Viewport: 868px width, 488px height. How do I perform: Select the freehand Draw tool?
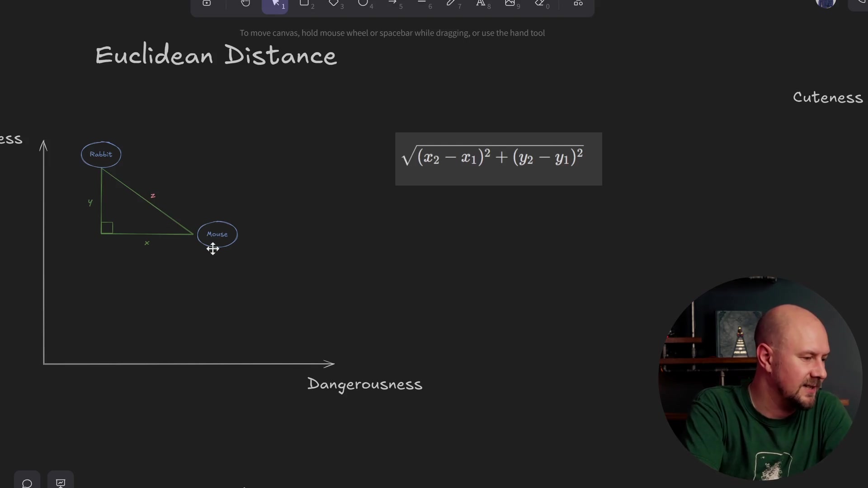pos(452,5)
